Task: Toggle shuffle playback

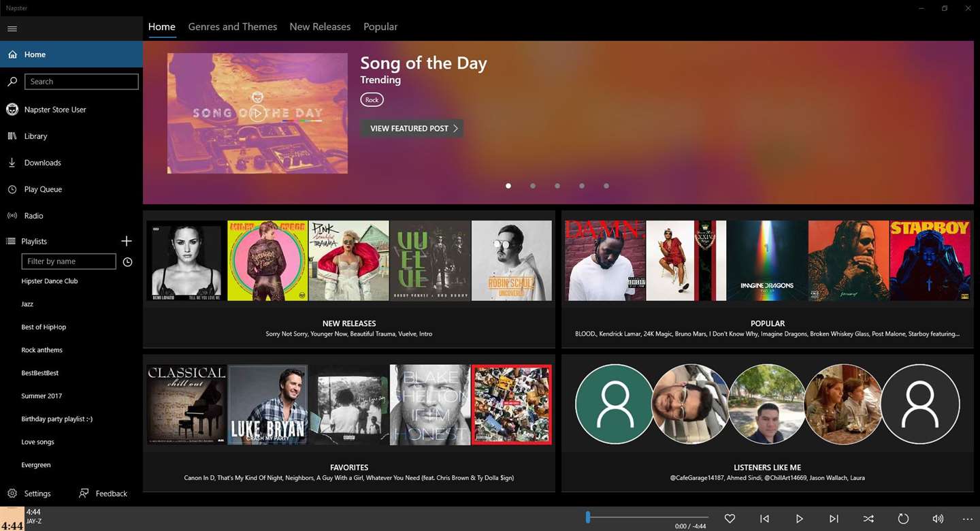Action: point(868,519)
